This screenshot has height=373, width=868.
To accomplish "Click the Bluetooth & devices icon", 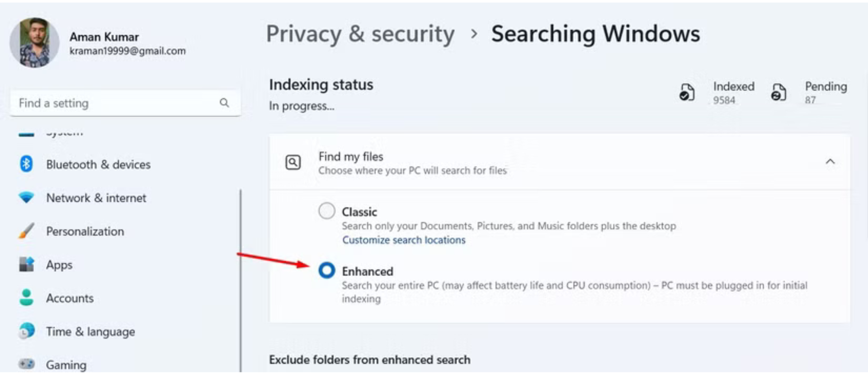I will pyautogui.click(x=26, y=164).
